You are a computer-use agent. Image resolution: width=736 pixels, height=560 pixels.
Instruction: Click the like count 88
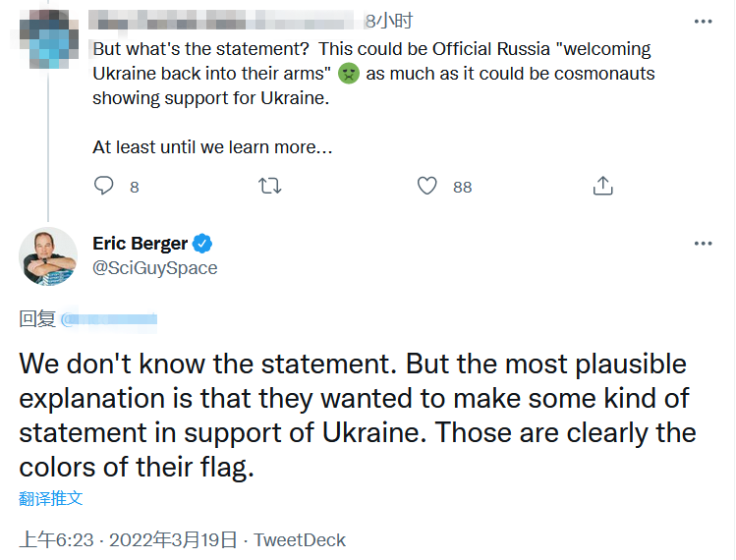click(462, 187)
